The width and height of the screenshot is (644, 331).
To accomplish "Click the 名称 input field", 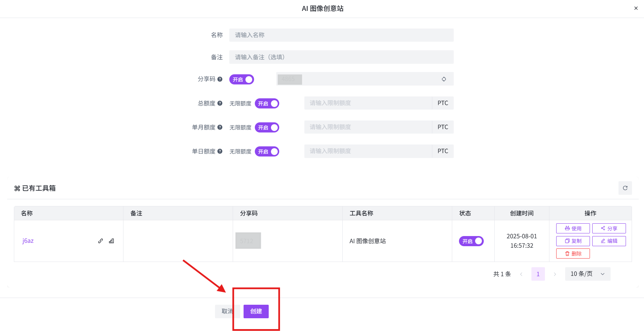I will [x=341, y=35].
